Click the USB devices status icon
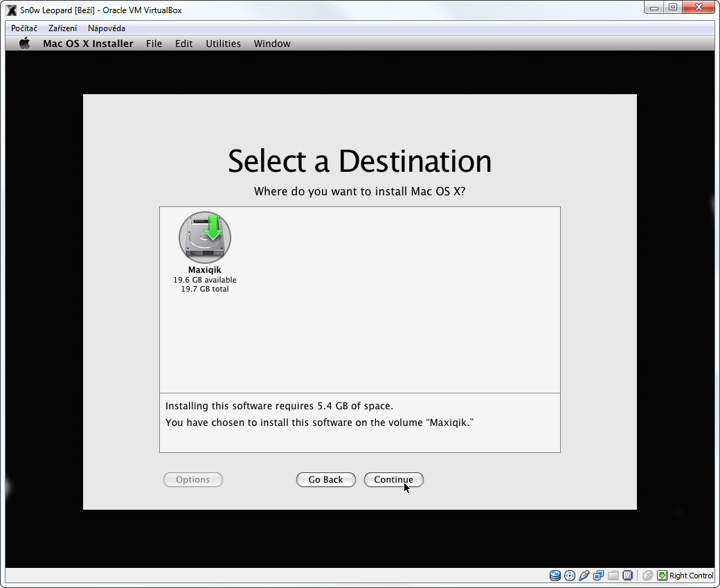Viewport: 720px width, 588px height. [x=584, y=575]
